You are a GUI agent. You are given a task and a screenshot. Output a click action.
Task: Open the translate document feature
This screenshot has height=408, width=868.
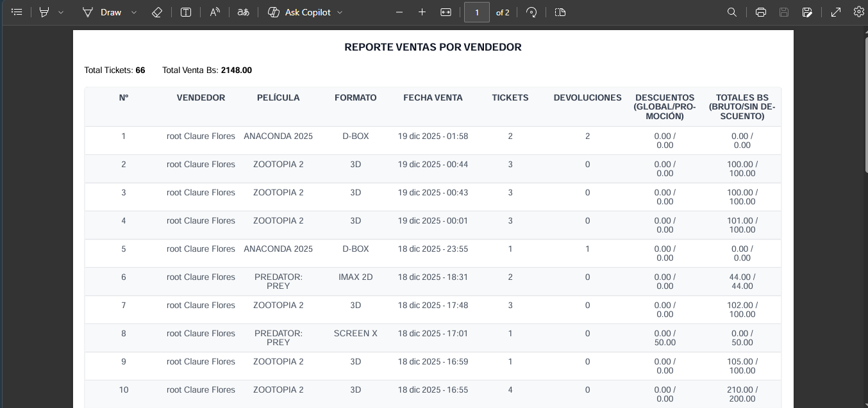coord(243,12)
